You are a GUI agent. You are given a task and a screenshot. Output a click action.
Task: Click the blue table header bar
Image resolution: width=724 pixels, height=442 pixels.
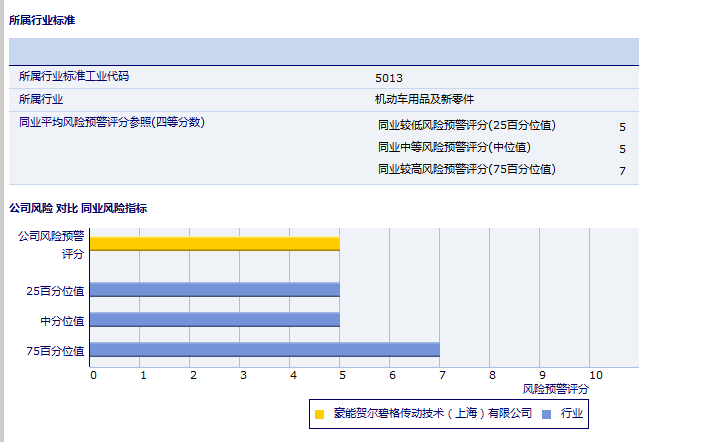pyautogui.click(x=324, y=51)
